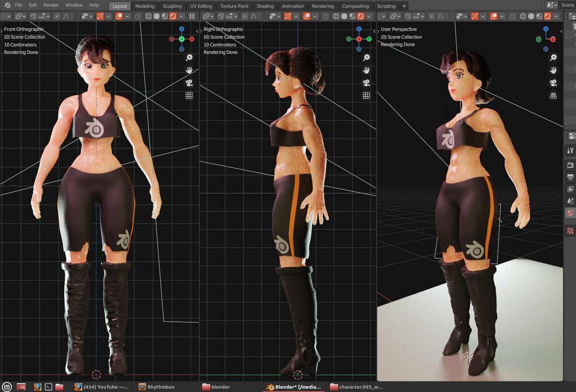The width and height of the screenshot is (576, 392).
Task: Click the red X axis on Right view gizmo
Action: coord(359,39)
